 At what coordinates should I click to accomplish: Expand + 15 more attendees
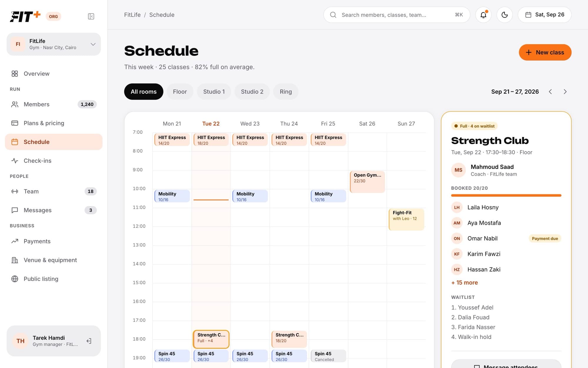click(465, 283)
